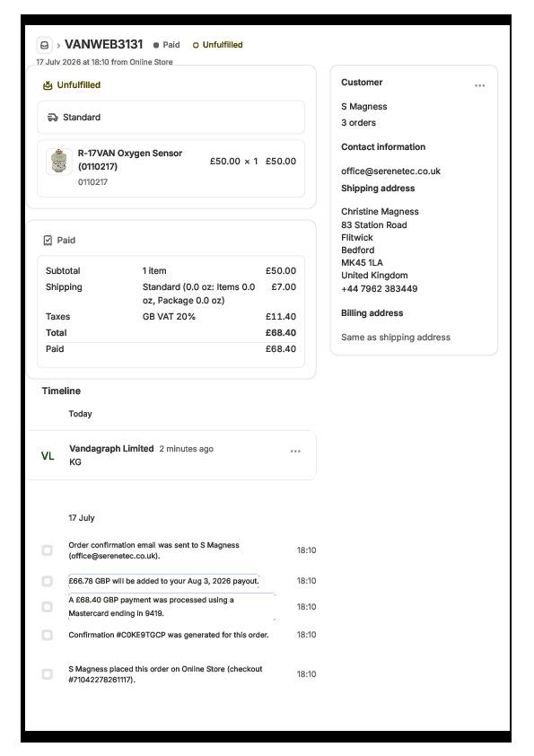Click the office@serenetec.co.uk email address

coord(391,171)
